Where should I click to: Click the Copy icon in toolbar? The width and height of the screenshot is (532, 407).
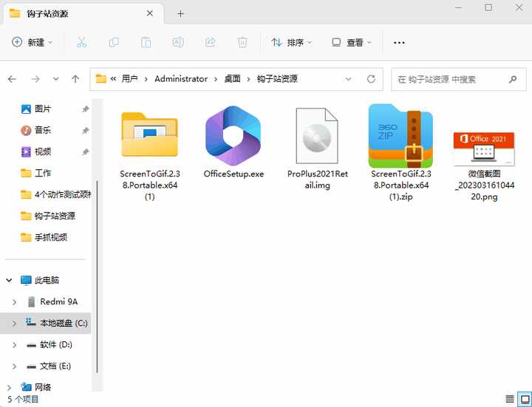[114, 42]
